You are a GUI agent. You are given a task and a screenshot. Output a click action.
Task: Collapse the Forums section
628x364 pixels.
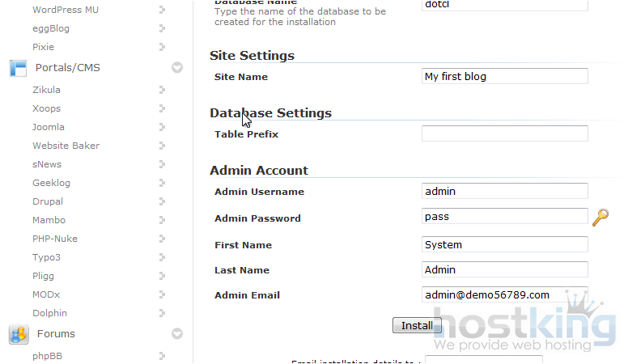[177, 333]
